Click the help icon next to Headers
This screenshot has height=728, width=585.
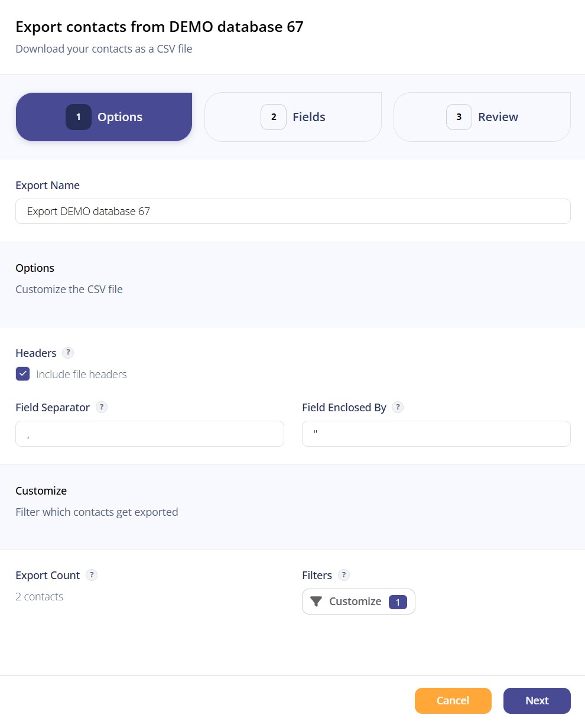pyautogui.click(x=68, y=353)
